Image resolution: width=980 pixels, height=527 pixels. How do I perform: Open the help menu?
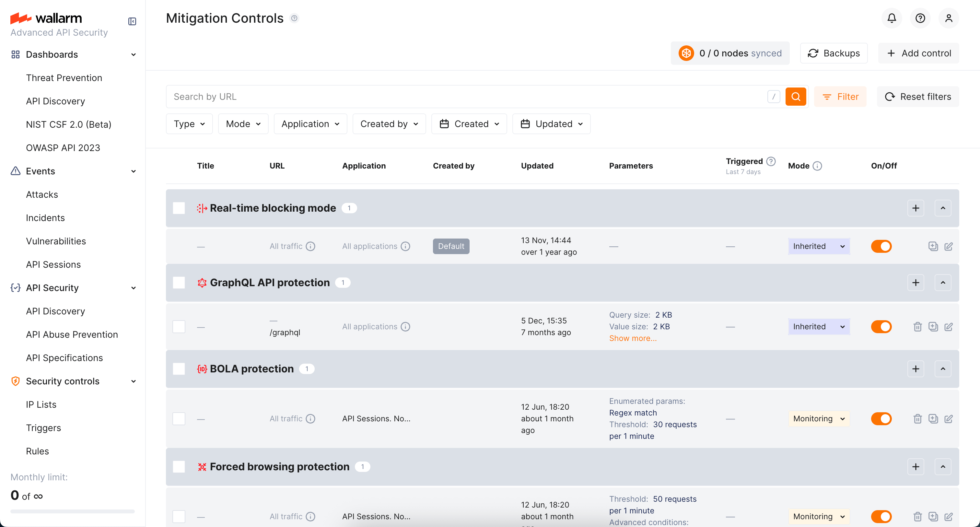(920, 18)
